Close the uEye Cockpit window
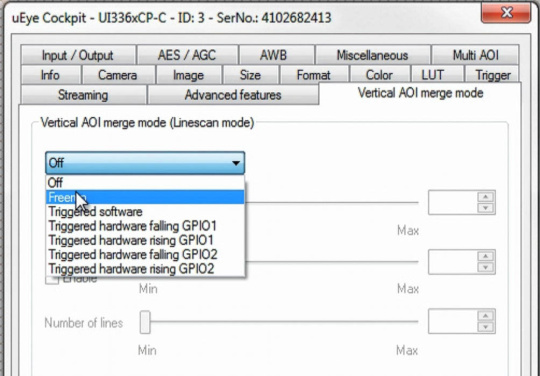 [506, 13]
